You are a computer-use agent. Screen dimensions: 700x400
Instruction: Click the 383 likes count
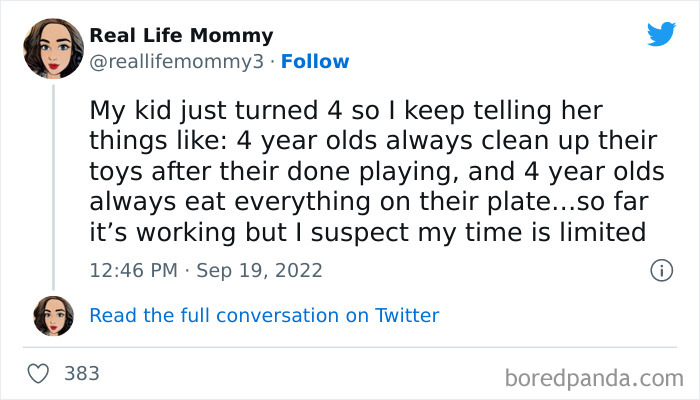[x=81, y=374]
